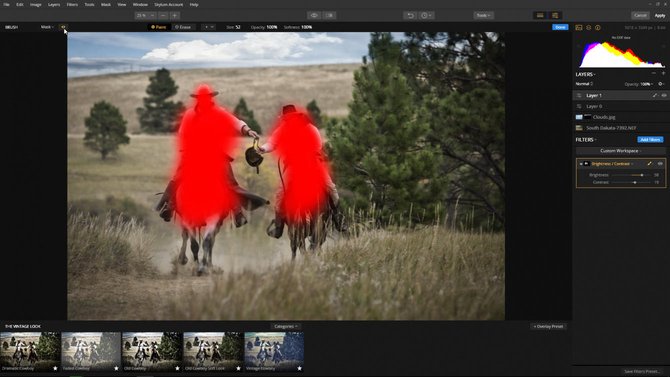Screen dimensions: 670x377
Task: Open the Categories dropdown
Action: (x=286, y=326)
